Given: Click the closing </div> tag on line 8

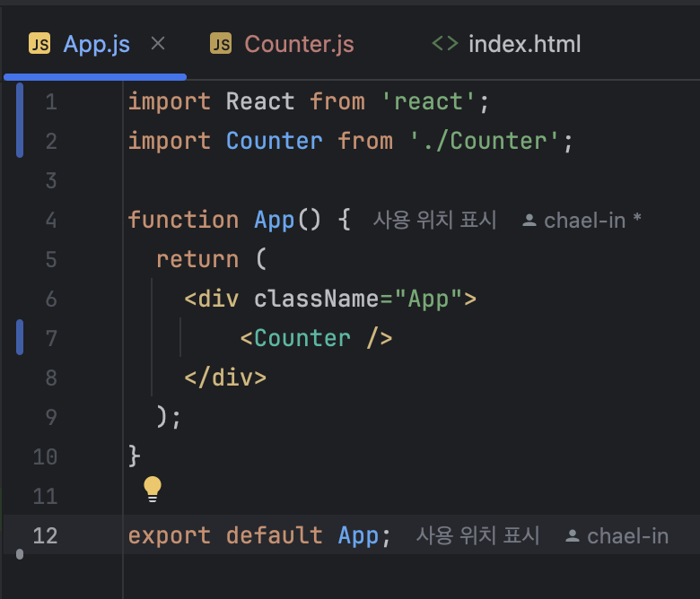Looking at the screenshot, I should pos(225,378).
